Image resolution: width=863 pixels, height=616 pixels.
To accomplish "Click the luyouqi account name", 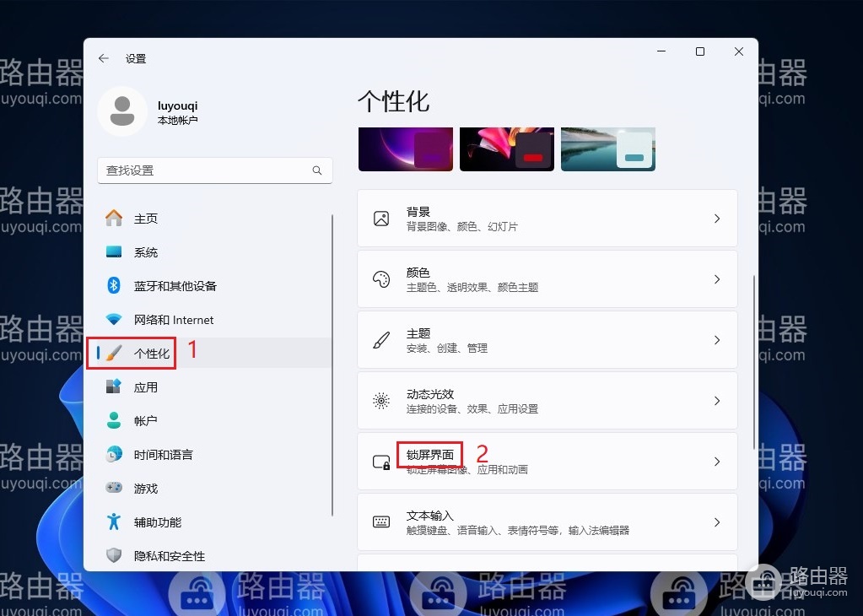I will 177,105.
